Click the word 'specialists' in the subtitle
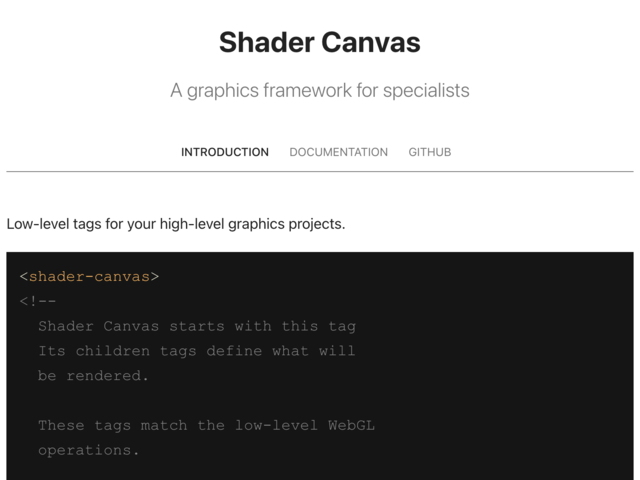The height and width of the screenshot is (480, 640). [x=426, y=91]
